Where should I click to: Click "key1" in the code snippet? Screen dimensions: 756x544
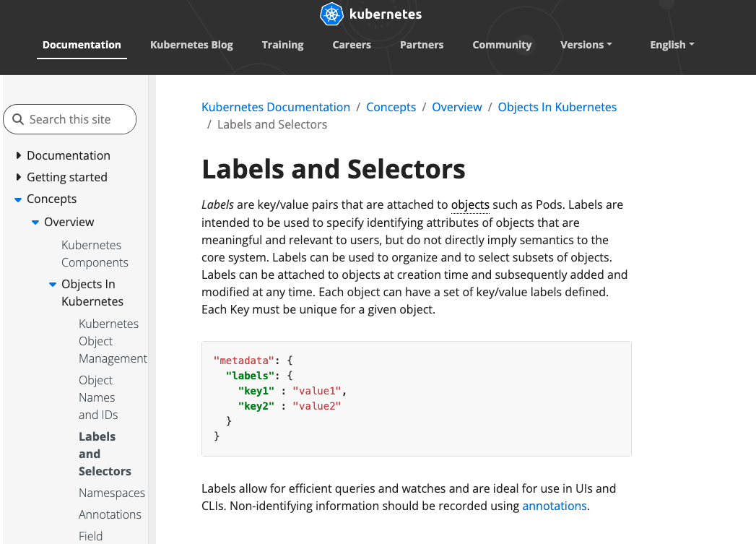256,391
